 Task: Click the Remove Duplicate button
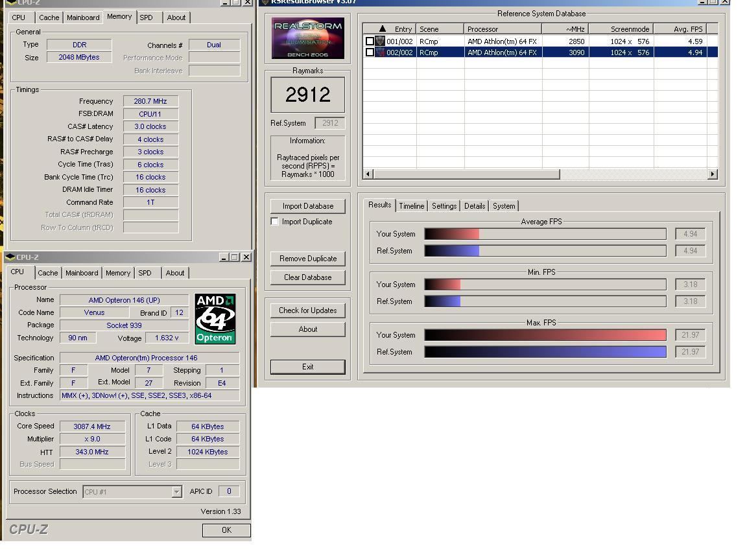[308, 259]
